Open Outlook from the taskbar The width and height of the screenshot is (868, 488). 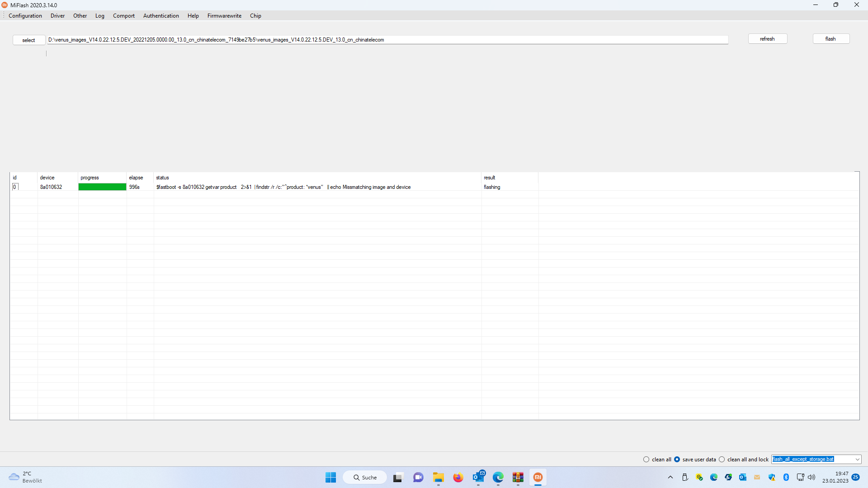point(478,477)
